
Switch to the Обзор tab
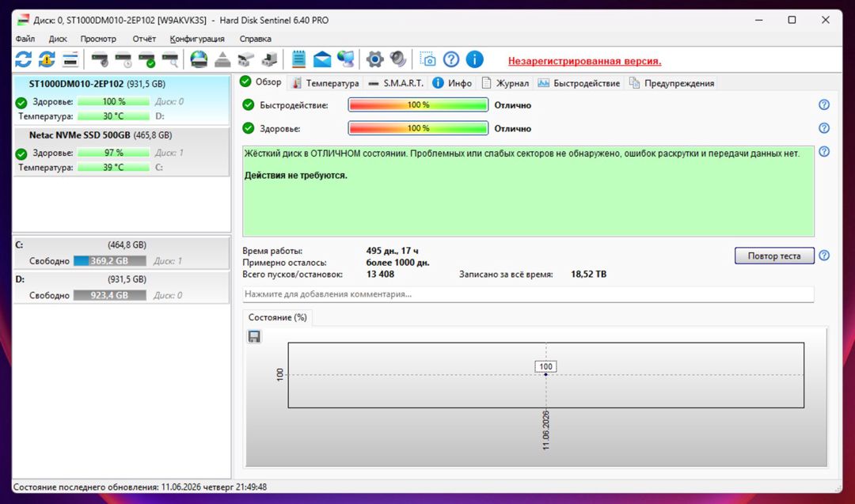tap(260, 82)
